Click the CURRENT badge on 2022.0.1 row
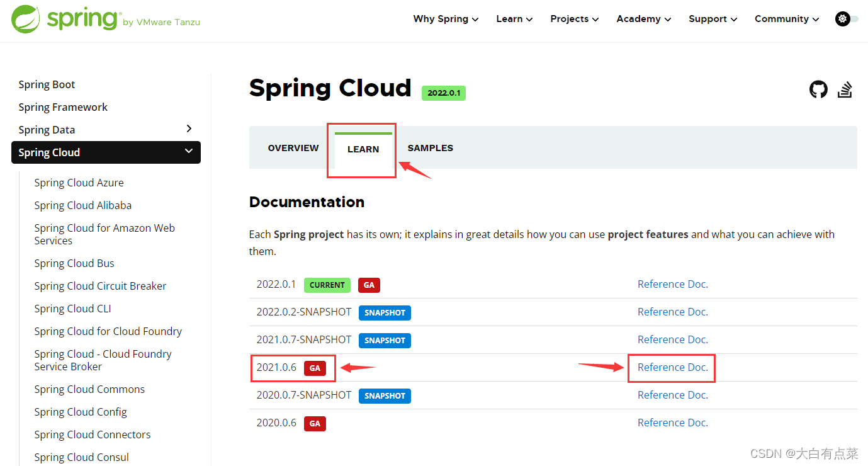The width and height of the screenshot is (868, 466). (327, 285)
